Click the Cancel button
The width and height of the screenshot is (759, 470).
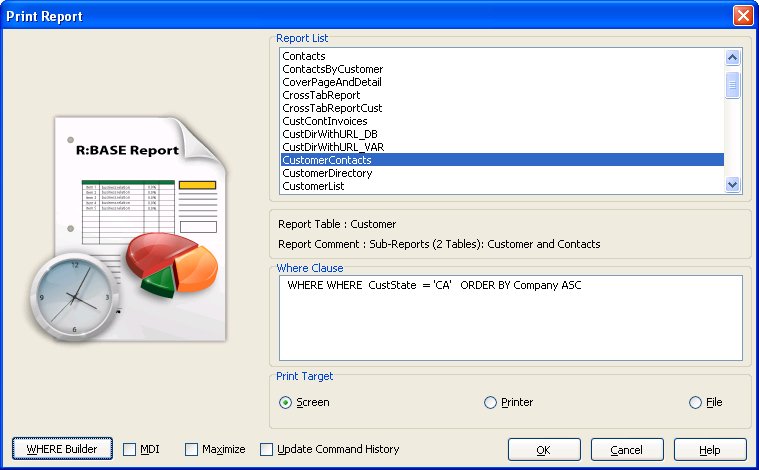[x=627, y=450]
